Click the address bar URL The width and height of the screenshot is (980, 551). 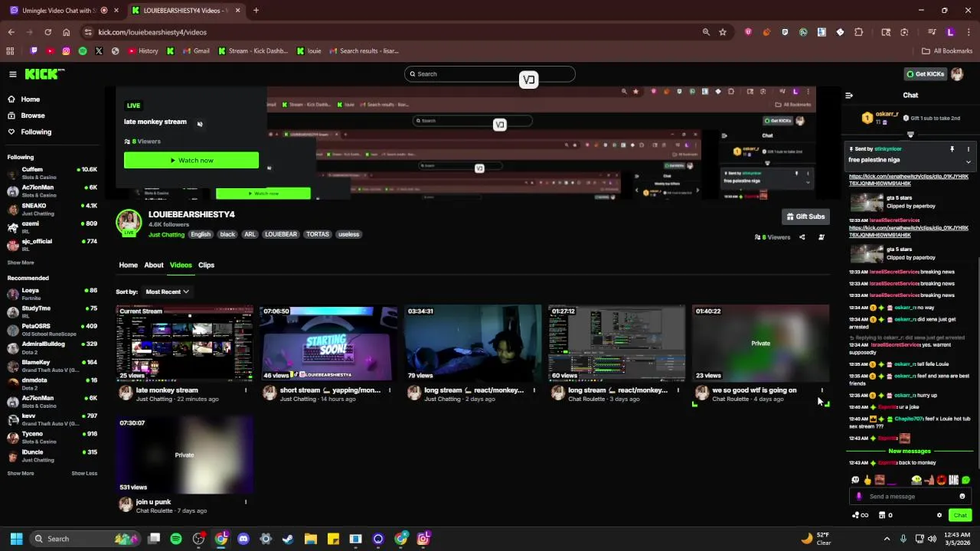click(152, 32)
